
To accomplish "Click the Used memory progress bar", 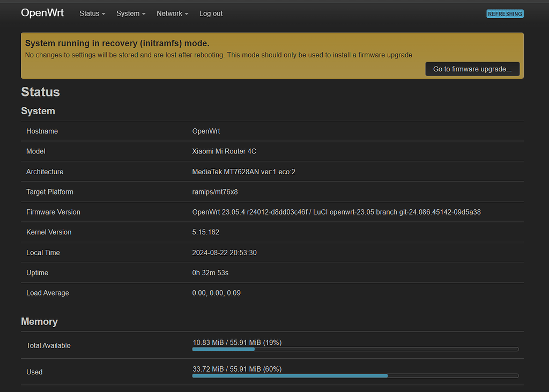I will pyautogui.click(x=355, y=375).
